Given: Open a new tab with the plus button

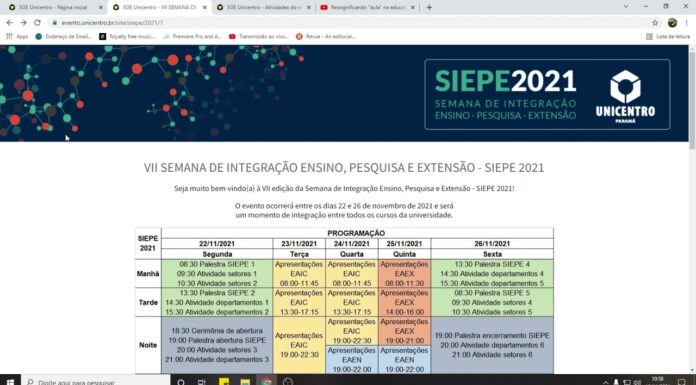Looking at the screenshot, I should [x=429, y=8].
